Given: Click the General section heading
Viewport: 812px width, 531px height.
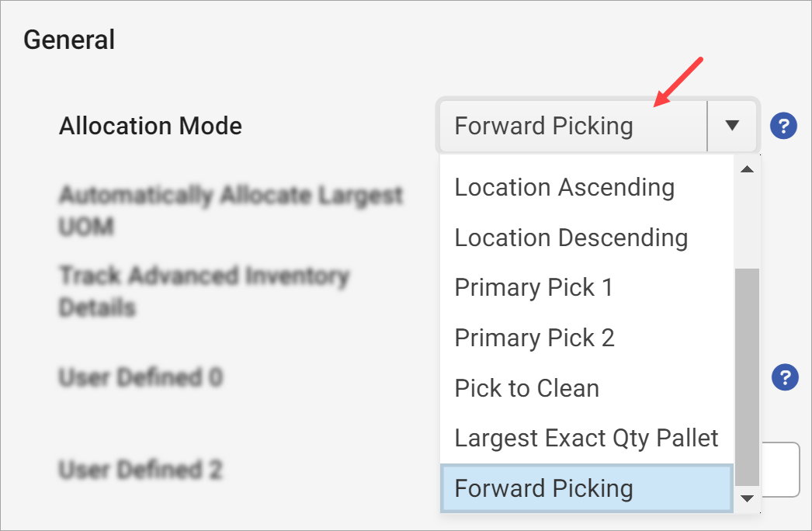Looking at the screenshot, I should (x=69, y=40).
